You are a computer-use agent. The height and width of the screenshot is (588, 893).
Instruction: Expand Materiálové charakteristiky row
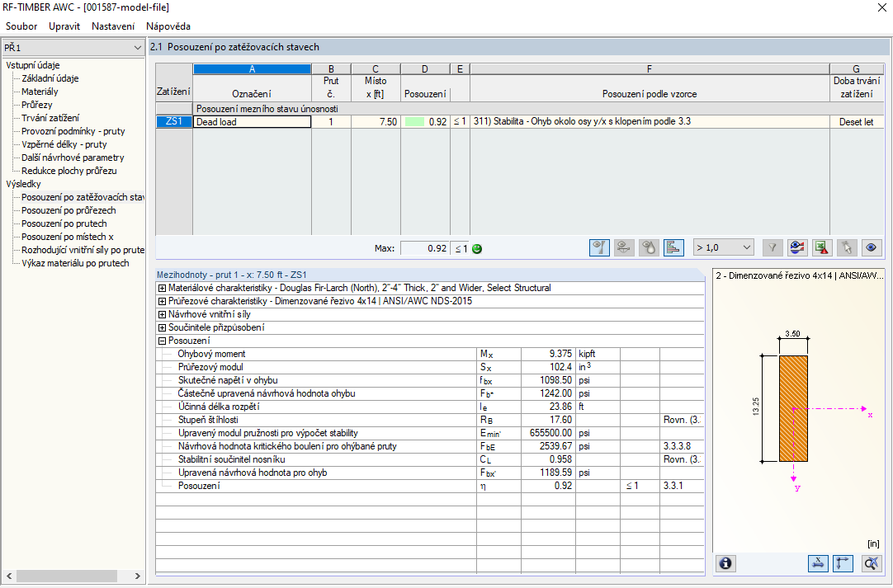point(163,289)
